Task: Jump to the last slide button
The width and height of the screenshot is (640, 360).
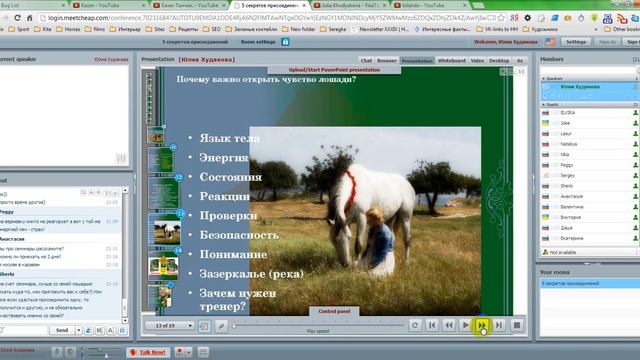Action: click(499, 325)
